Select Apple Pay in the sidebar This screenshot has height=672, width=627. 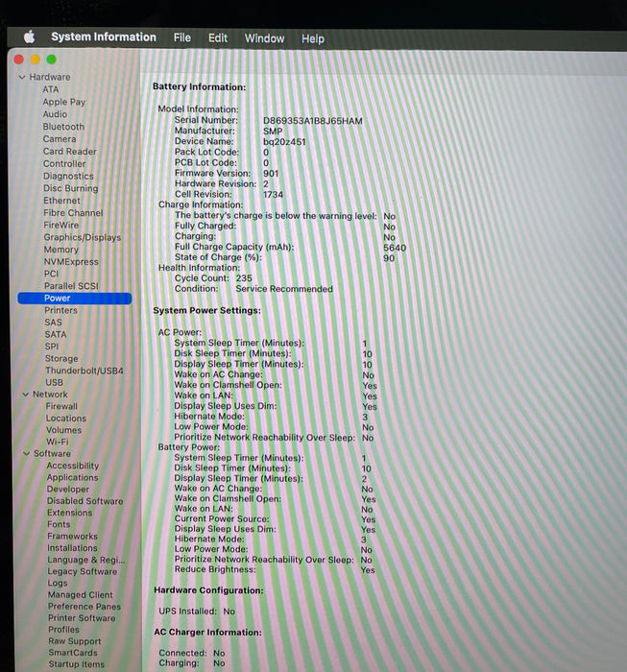[x=64, y=102]
